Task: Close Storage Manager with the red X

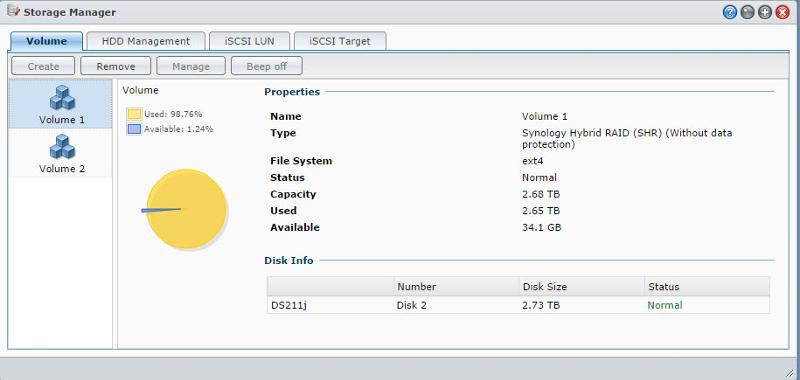Action: [782, 12]
